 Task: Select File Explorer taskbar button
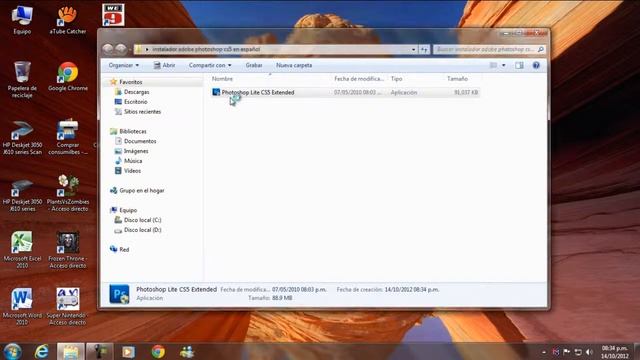pyautogui.click(x=71, y=351)
